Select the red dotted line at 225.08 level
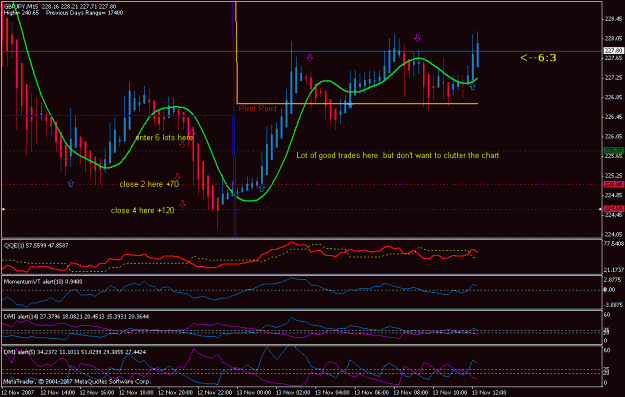Viewport: 625px width, 397px height. tap(302, 185)
